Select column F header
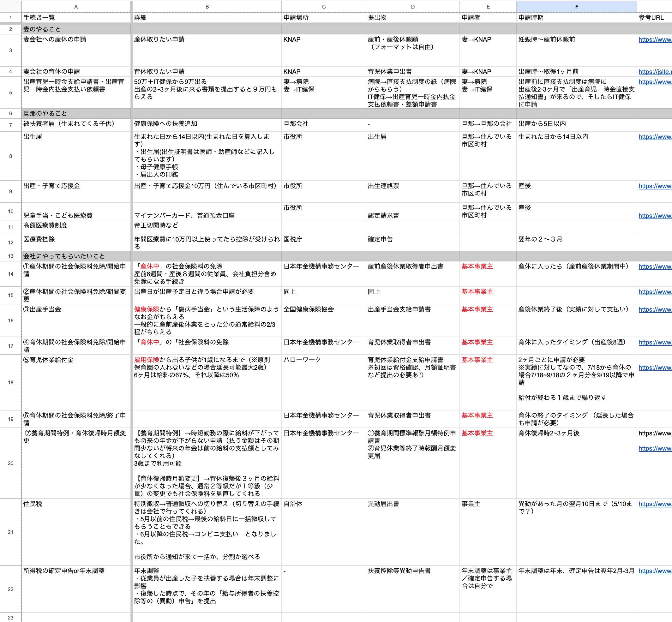Screen dimensions: 672x622 [x=576, y=6]
